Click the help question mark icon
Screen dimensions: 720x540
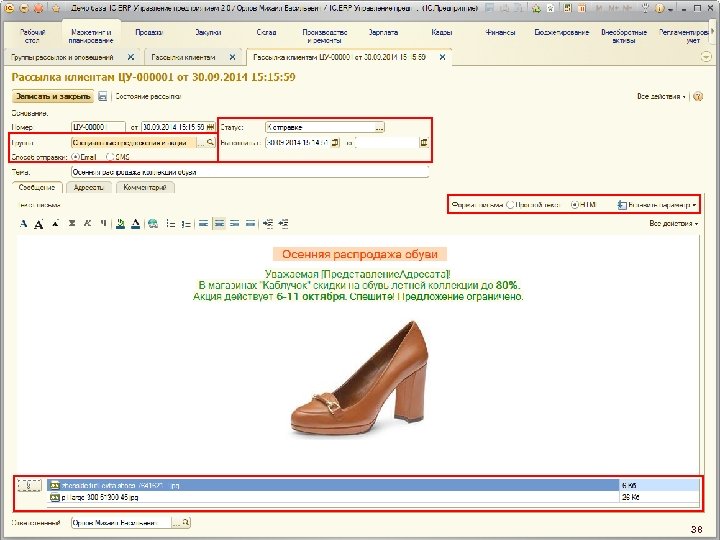[699, 97]
